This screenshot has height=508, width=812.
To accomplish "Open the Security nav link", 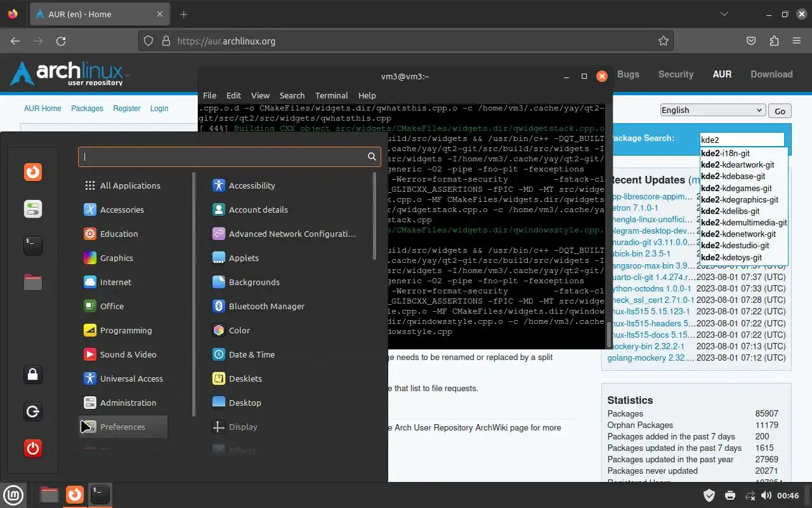I will [676, 74].
